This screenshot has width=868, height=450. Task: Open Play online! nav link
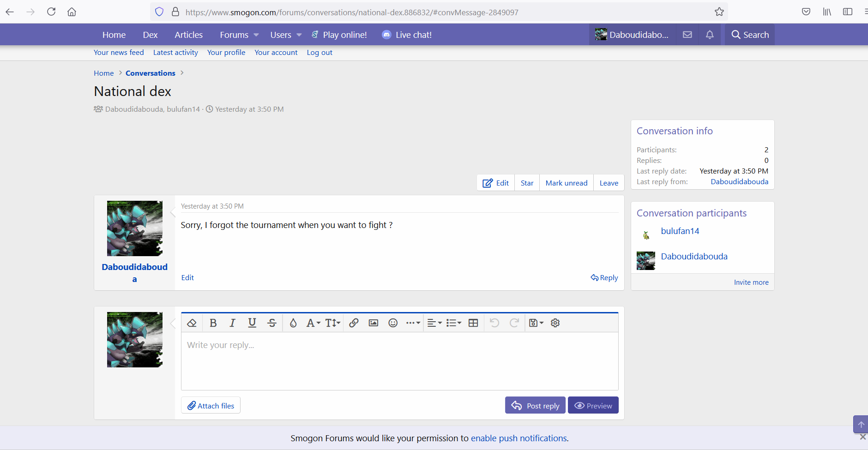[339, 35]
